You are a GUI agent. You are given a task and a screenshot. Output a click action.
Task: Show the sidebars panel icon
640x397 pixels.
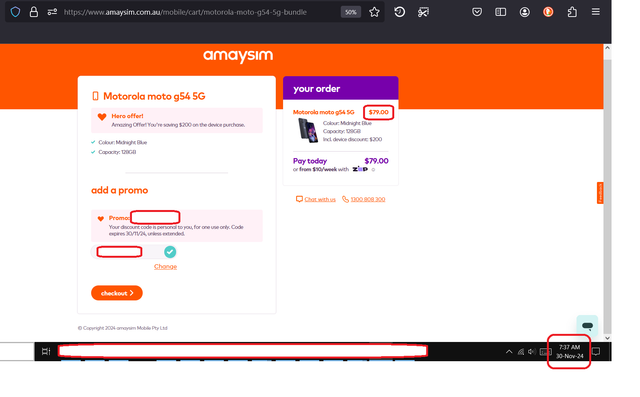[500, 12]
